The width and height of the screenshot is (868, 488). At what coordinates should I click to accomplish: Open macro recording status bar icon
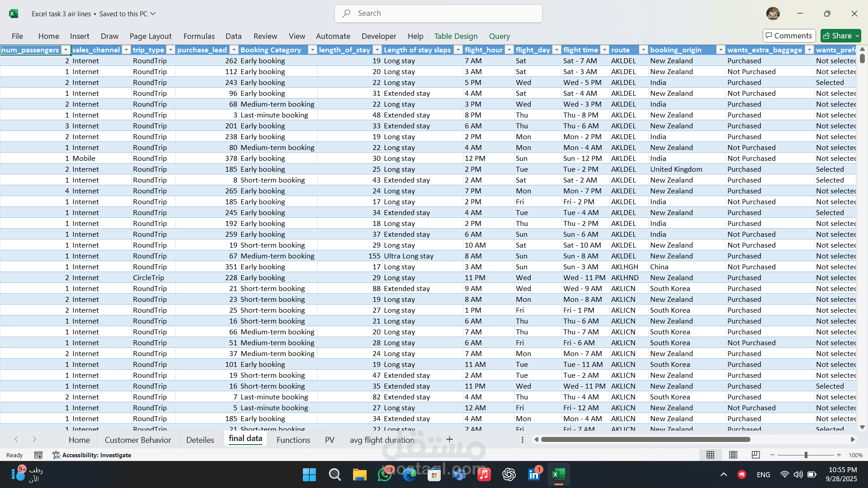pos(38,455)
